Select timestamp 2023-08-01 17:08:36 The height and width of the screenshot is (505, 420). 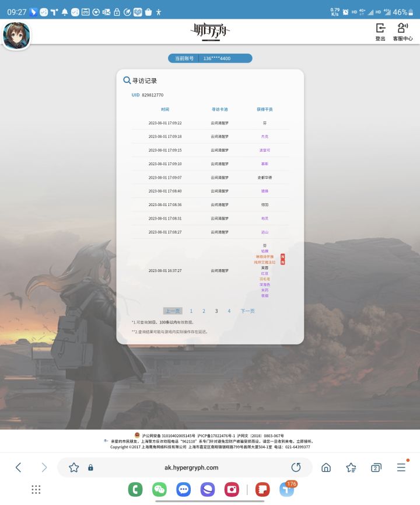(165, 204)
